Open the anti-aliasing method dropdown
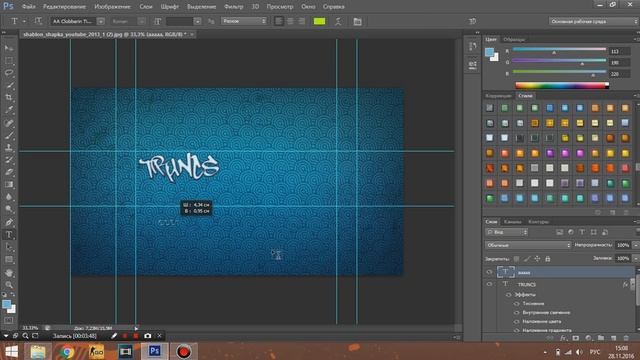640x360 pixels. pyautogui.click(x=244, y=21)
